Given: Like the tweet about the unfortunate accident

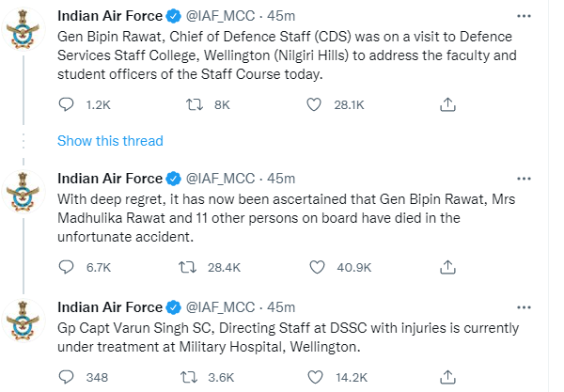Looking at the screenshot, I should pyautogui.click(x=317, y=267).
